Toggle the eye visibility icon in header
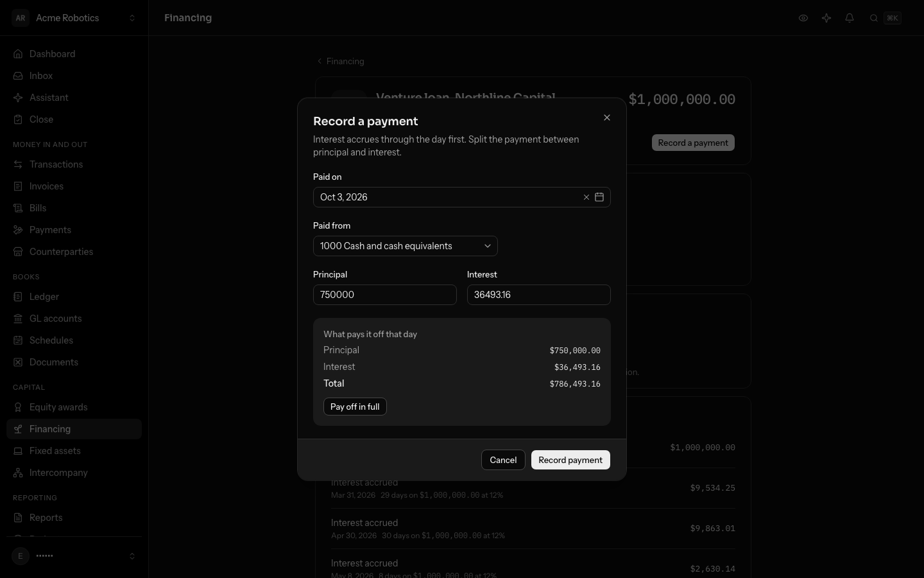The image size is (924, 578). tap(803, 18)
